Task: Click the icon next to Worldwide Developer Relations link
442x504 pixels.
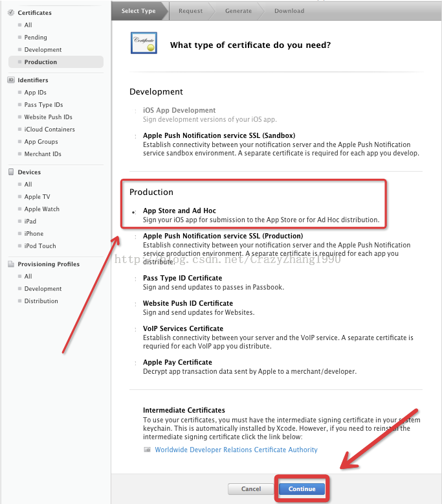Action: click(x=147, y=450)
